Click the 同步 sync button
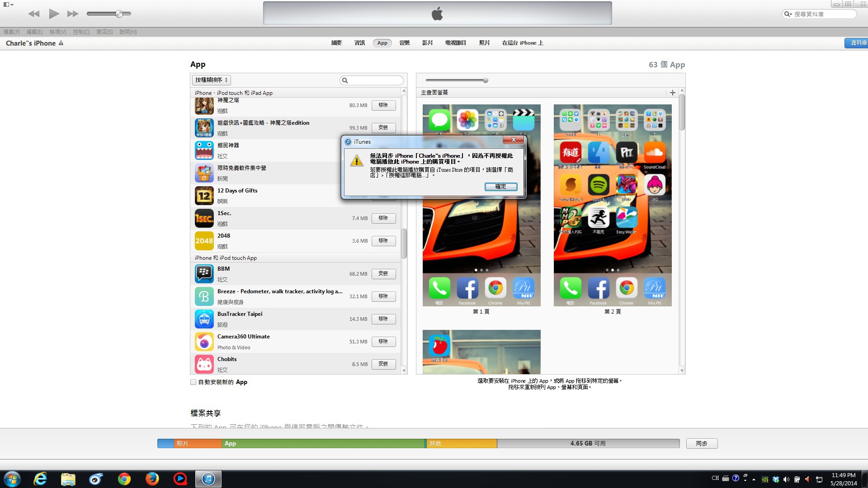868x488 pixels. [702, 444]
